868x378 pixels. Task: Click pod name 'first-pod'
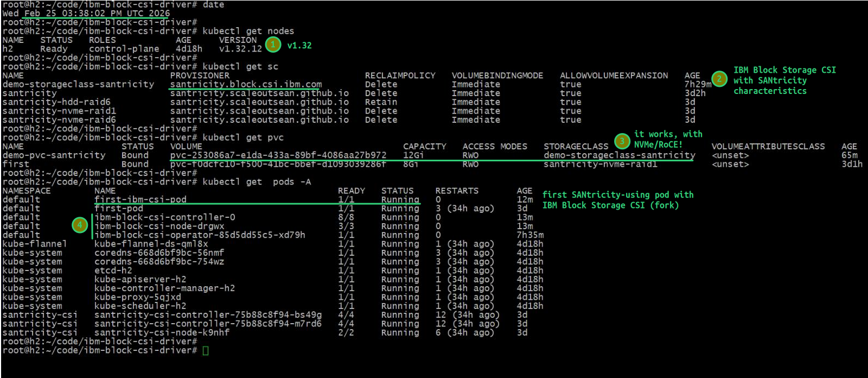(x=119, y=209)
